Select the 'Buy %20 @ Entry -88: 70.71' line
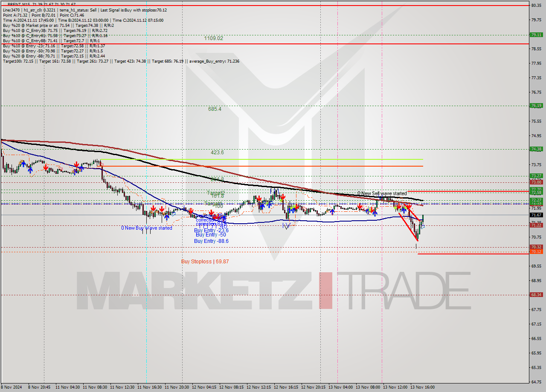 54,56
